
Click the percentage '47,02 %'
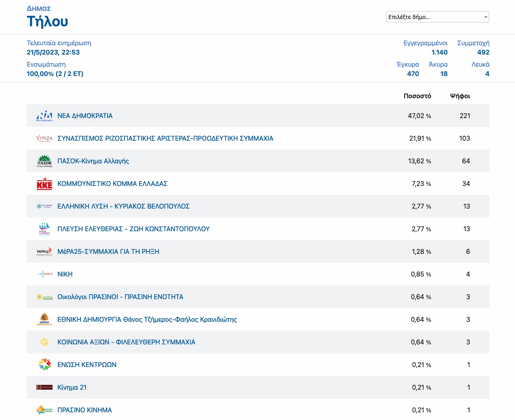tap(420, 116)
